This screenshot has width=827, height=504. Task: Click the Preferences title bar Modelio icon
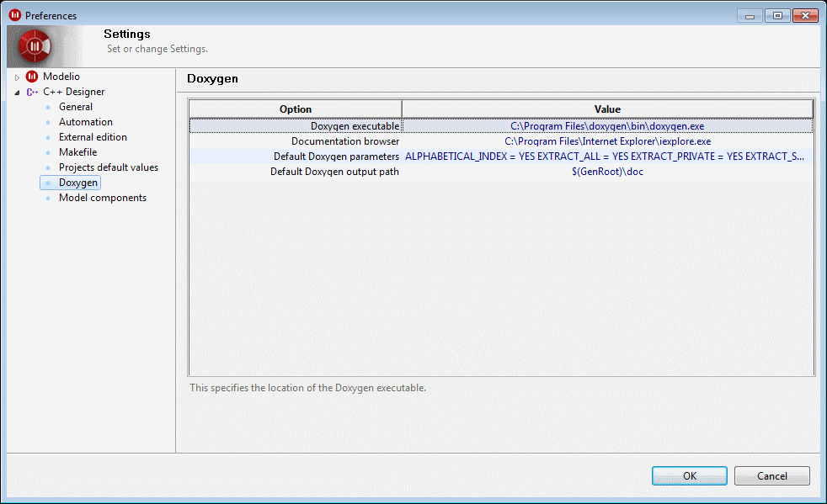point(15,15)
